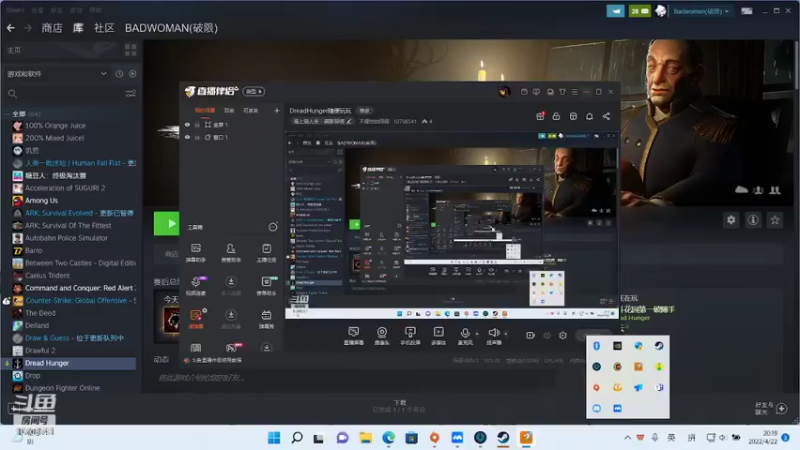Open Steam green notifications inbox
The width and height of the screenshot is (800, 450).
click(640, 11)
